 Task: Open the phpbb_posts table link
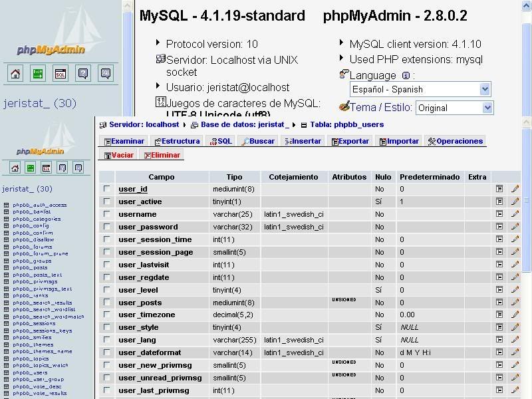tap(30, 268)
